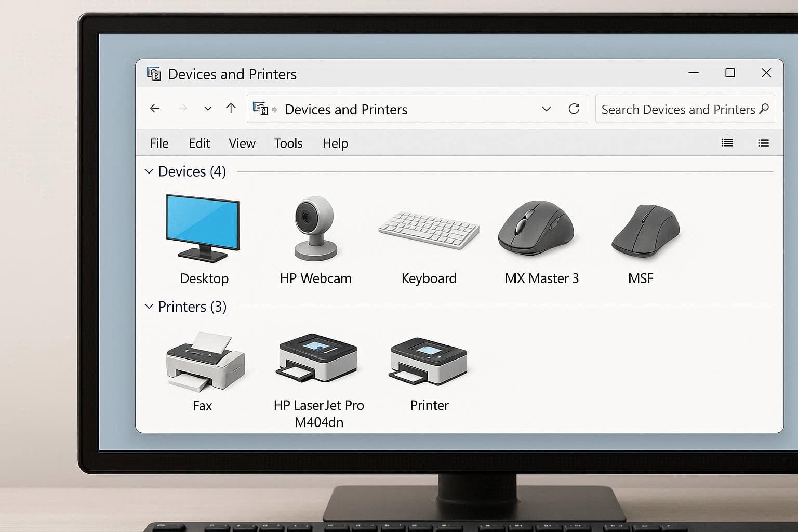This screenshot has width=798, height=532.
Task: Toggle the compact icon view
Action: pyautogui.click(x=763, y=143)
